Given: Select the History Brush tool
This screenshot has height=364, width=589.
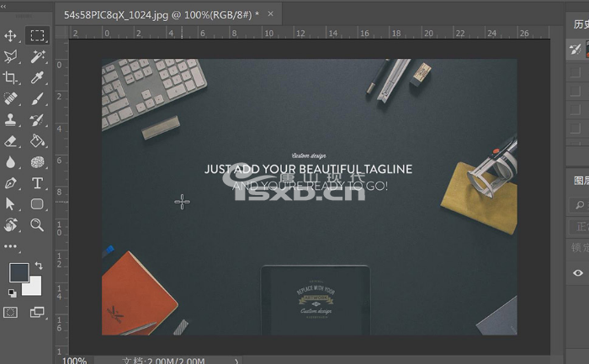Looking at the screenshot, I should [x=37, y=120].
